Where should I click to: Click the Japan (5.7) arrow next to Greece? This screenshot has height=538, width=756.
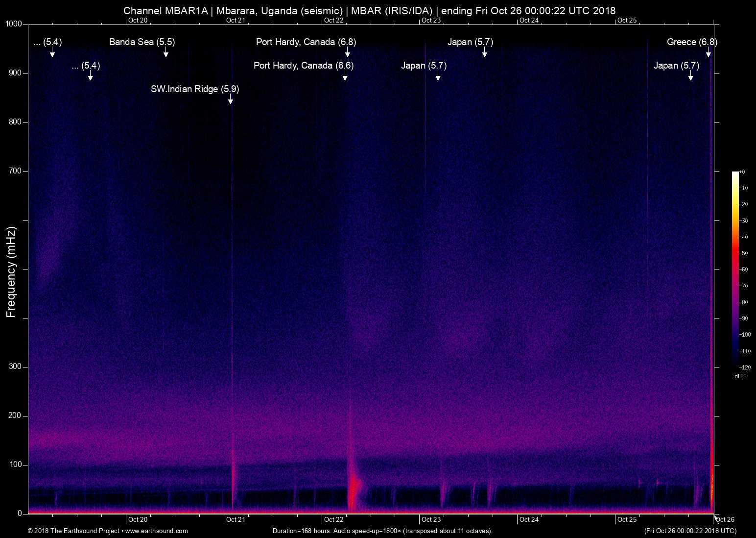coord(690,76)
